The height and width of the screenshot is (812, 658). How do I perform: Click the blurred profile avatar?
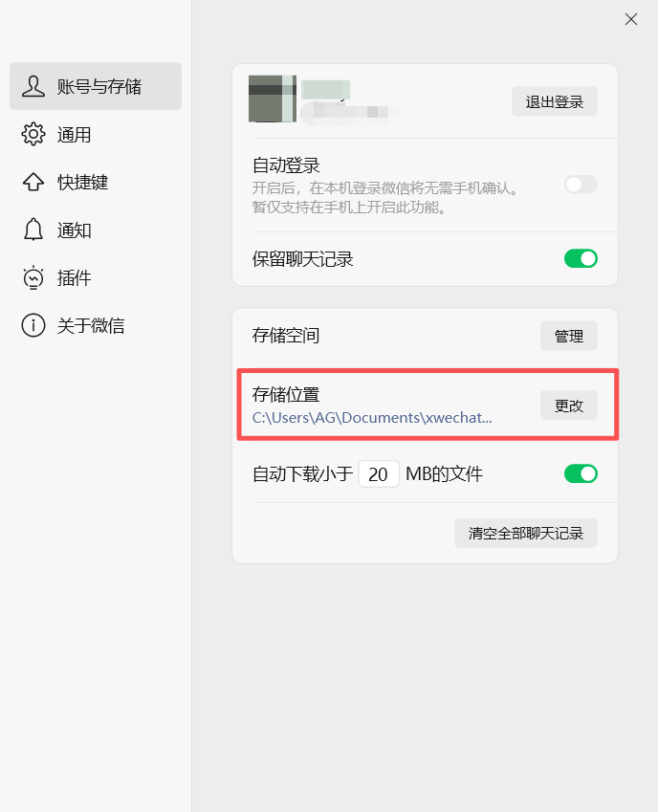(x=273, y=99)
